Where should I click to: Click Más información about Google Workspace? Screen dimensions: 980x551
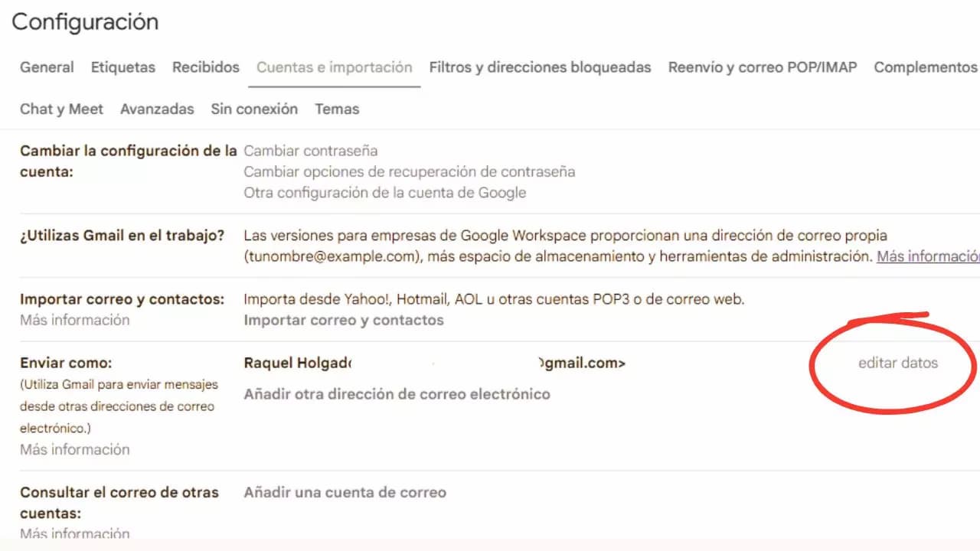coord(927,256)
